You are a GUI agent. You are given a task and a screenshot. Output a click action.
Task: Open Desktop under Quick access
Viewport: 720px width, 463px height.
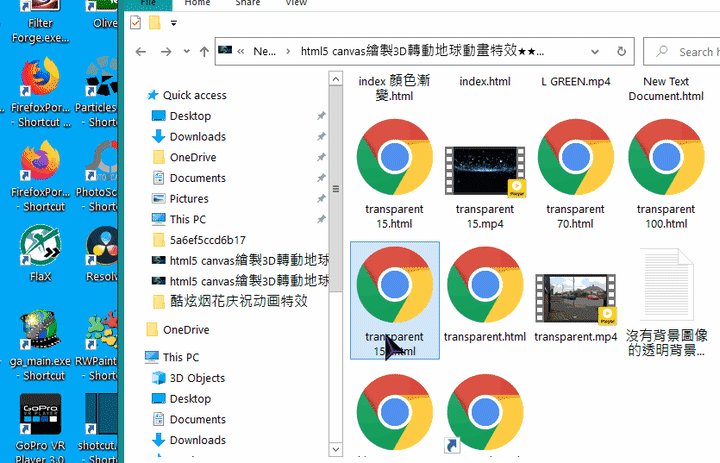pyautogui.click(x=190, y=116)
